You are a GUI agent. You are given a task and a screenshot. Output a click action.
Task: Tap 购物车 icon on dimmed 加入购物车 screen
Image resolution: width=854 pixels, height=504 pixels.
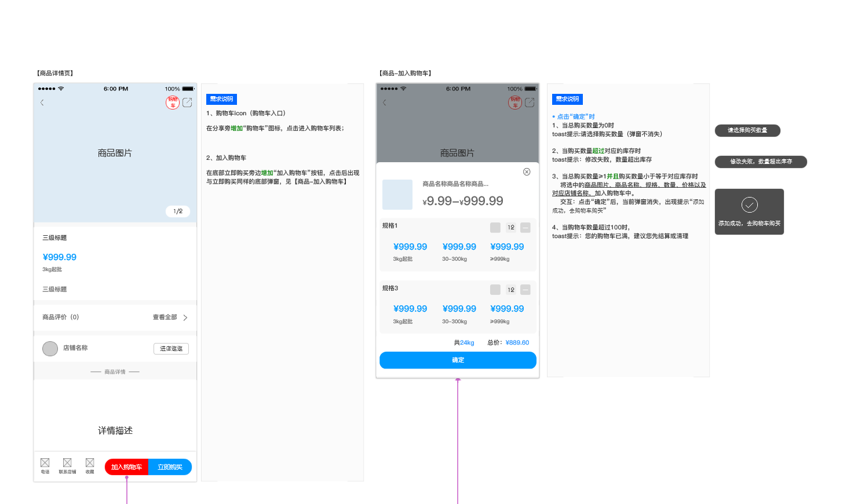(x=515, y=103)
